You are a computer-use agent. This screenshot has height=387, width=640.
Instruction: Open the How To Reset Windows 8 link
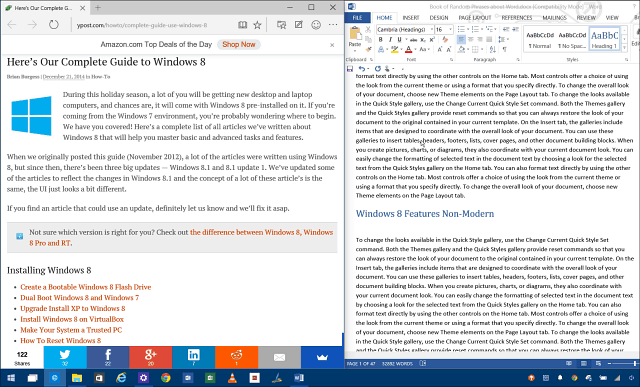pos(60,340)
